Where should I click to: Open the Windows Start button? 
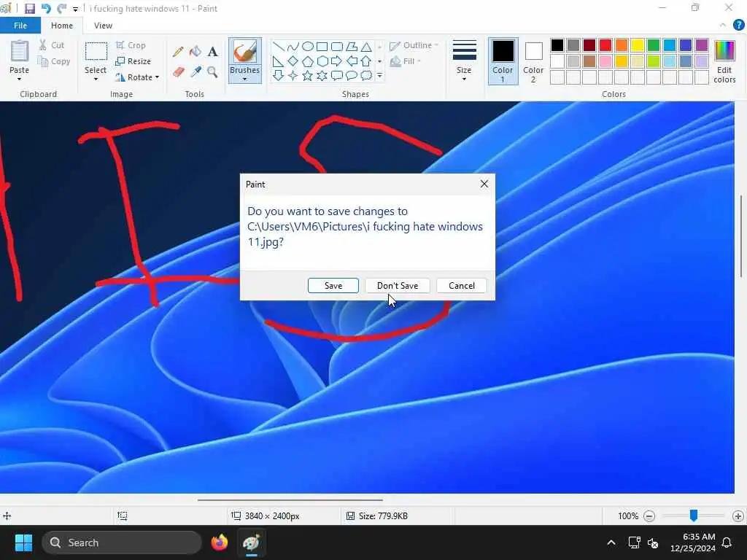23,542
